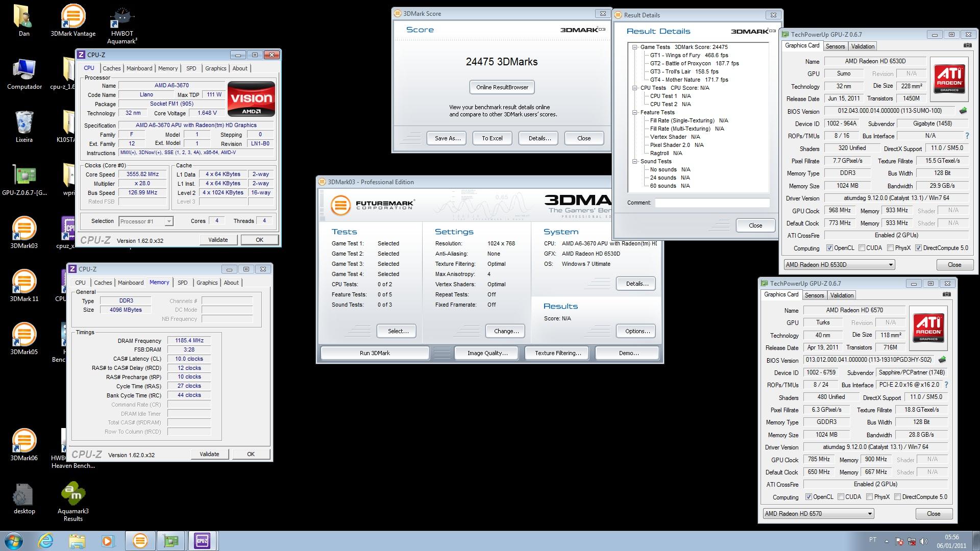Open Windows Explorer from the taskbar

pyautogui.click(x=77, y=541)
